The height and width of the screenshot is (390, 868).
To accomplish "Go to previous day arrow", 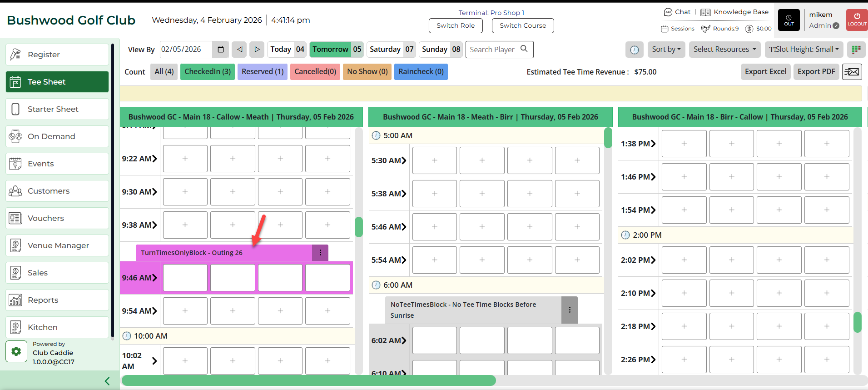I will tap(239, 50).
